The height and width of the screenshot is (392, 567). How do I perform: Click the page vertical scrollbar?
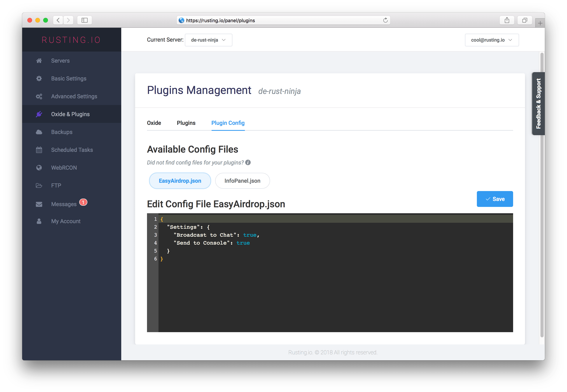coord(542,195)
